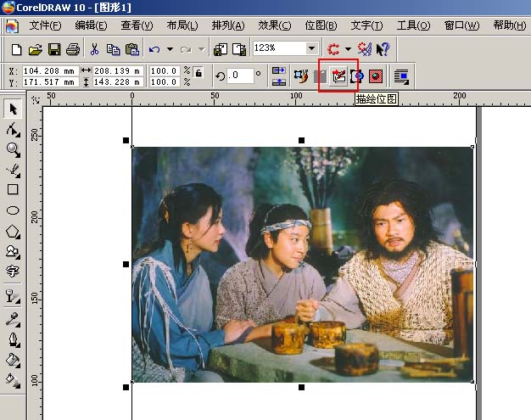Click the ruler origin crosshair icon

(35, 99)
